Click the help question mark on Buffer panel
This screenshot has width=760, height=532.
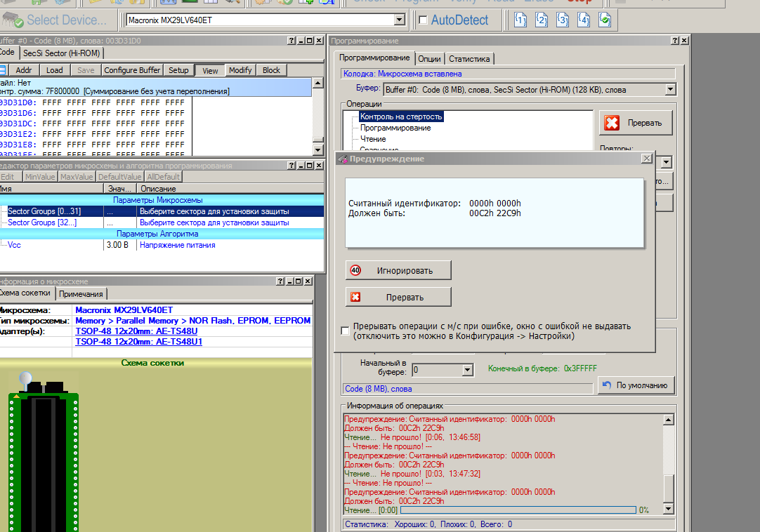[x=291, y=41]
